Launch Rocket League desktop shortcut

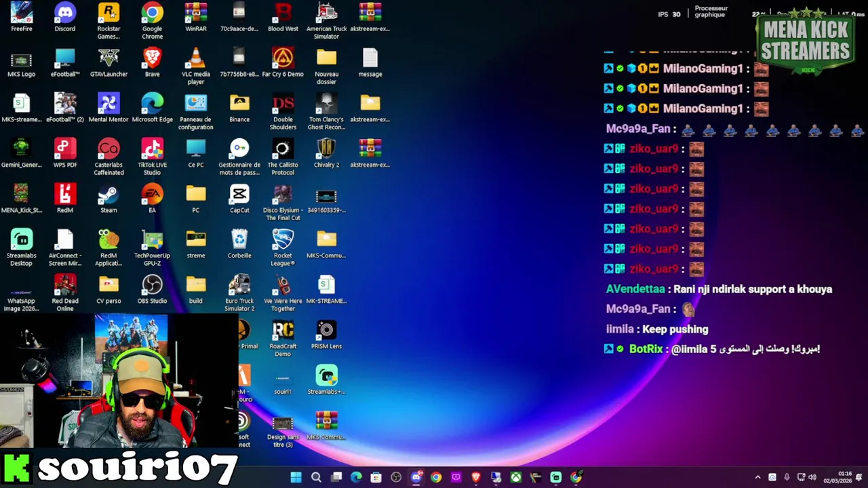coord(283,247)
